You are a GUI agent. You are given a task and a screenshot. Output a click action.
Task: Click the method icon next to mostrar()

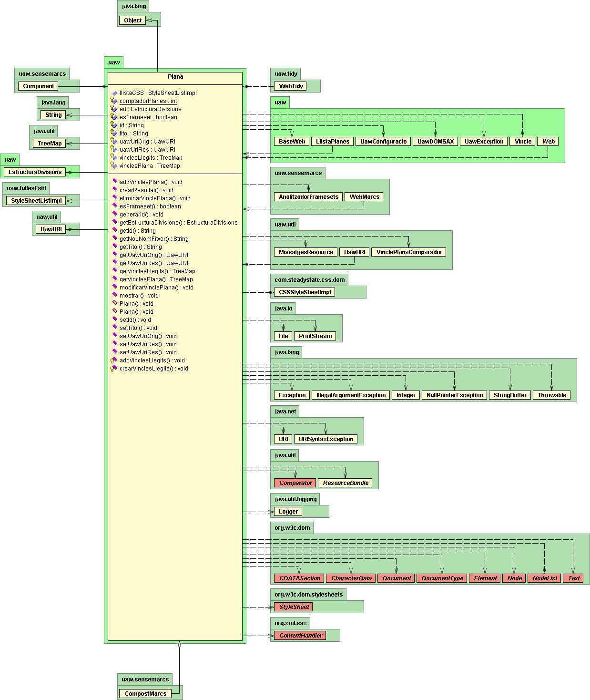[x=114, y=295]
